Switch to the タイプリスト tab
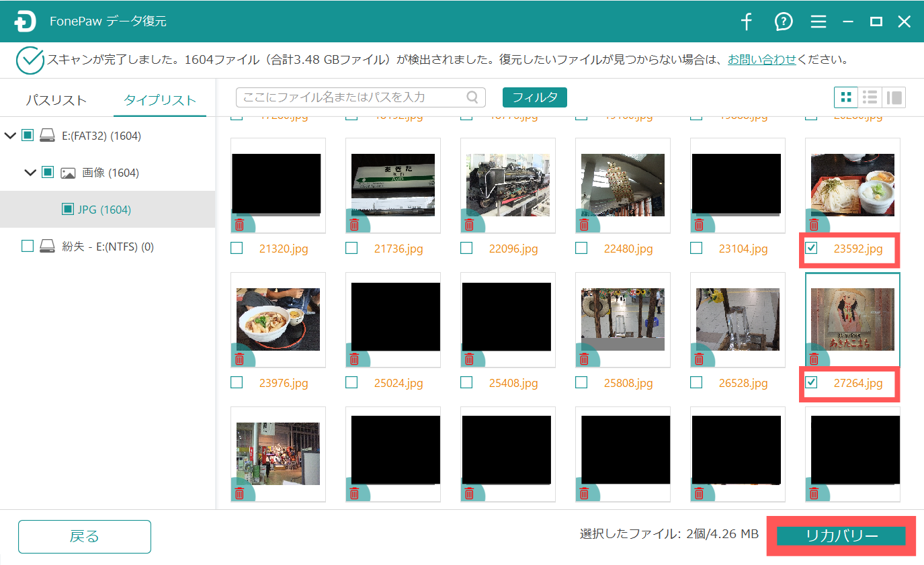The image size is (924, 565). click(x=160, y=100)
